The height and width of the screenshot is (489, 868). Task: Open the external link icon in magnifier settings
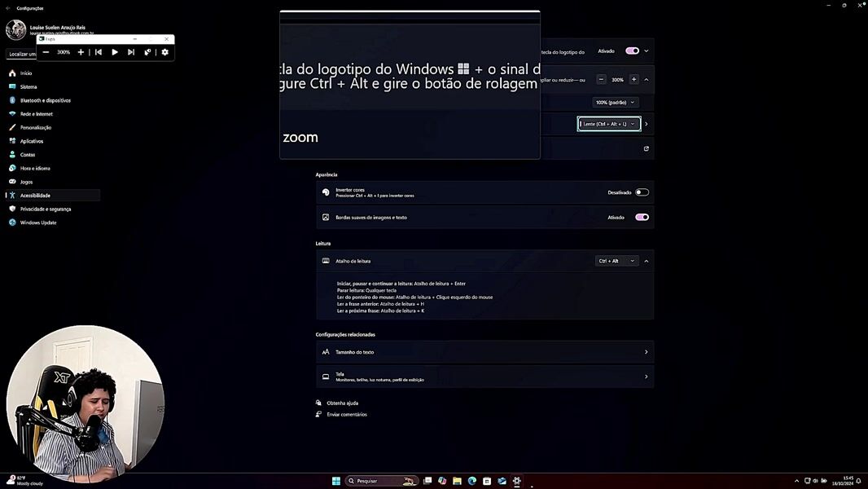[647, 148]
